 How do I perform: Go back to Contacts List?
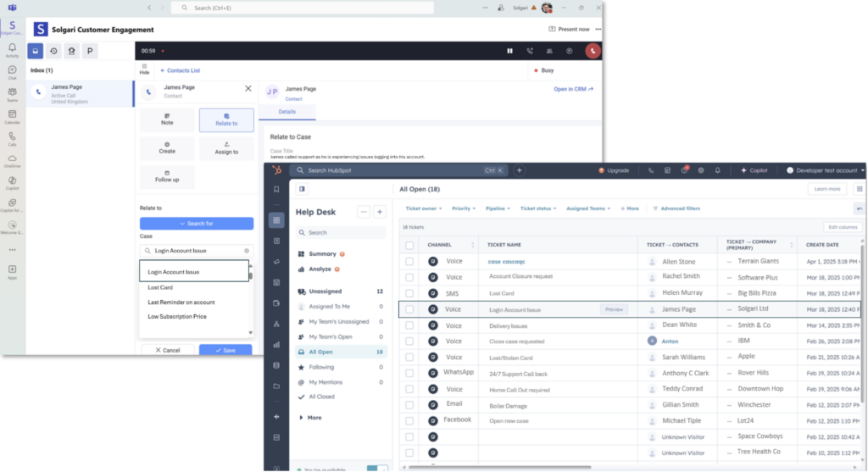pos(180,70)
